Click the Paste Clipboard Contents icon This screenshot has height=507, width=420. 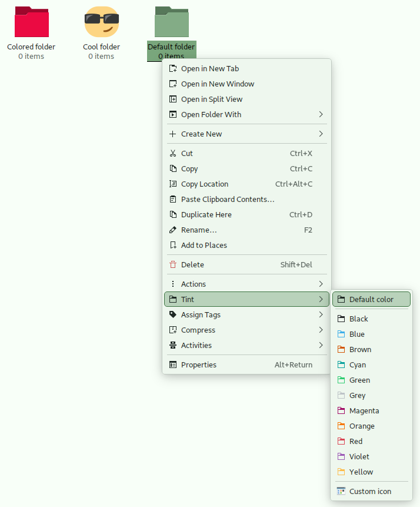[x=173, y=199]
